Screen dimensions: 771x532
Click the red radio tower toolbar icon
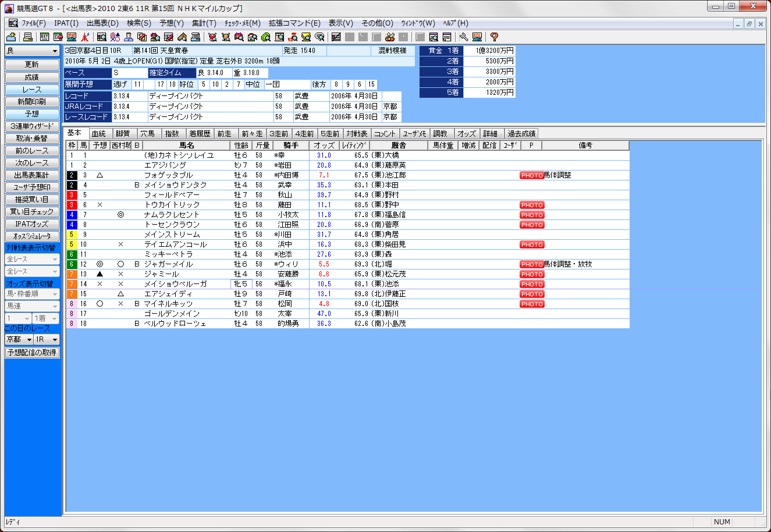click(x=84, y=37)
